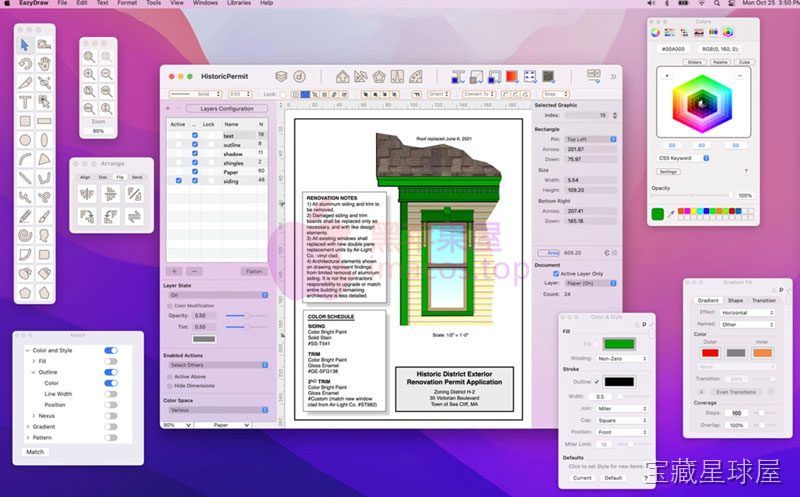Click the Layers Configuration button
Viewport: 800px width, 497px height.
pos(227,109)
